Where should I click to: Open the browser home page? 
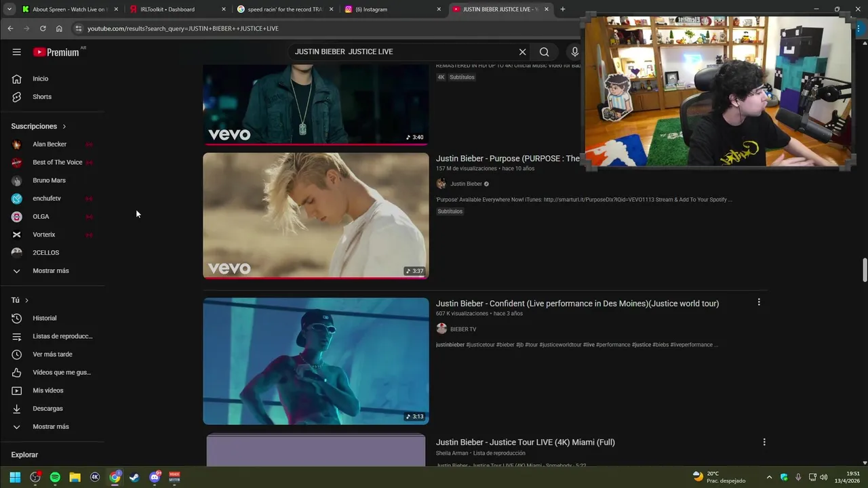pos(59,28)
